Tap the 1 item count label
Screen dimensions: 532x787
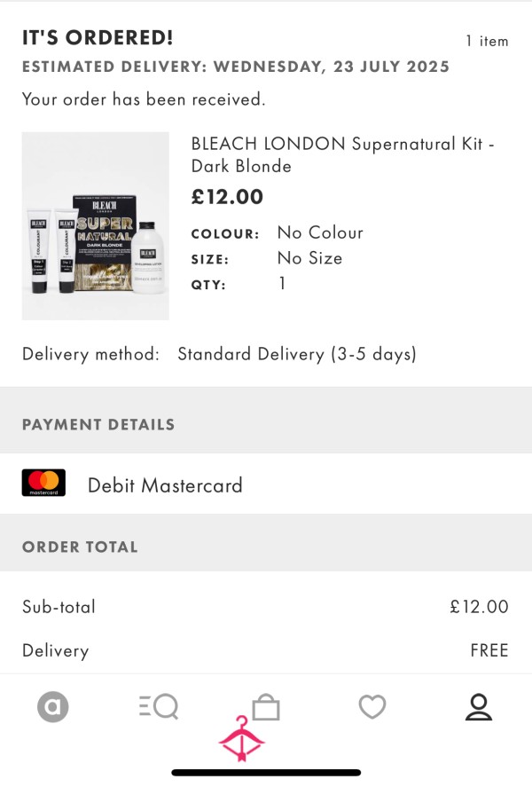point(487,41)
